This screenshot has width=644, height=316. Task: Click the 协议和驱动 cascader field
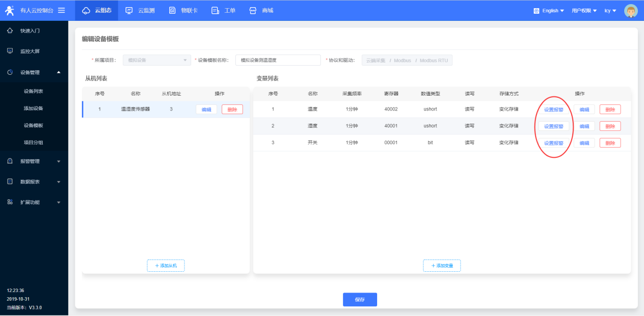click(407, 61)
